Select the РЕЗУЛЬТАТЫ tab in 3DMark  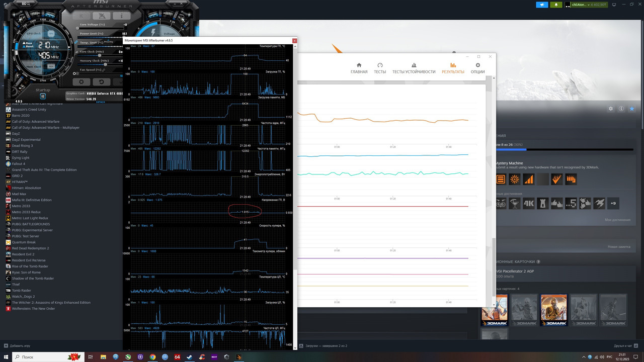453,68
